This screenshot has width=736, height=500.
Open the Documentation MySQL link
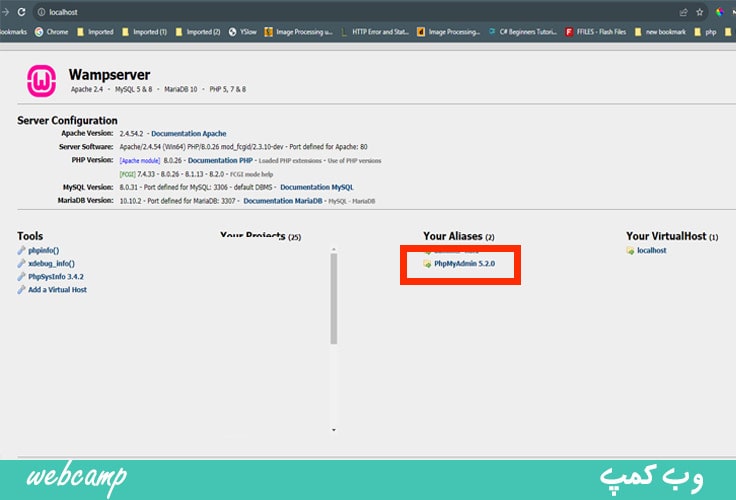tap(317, 187)
